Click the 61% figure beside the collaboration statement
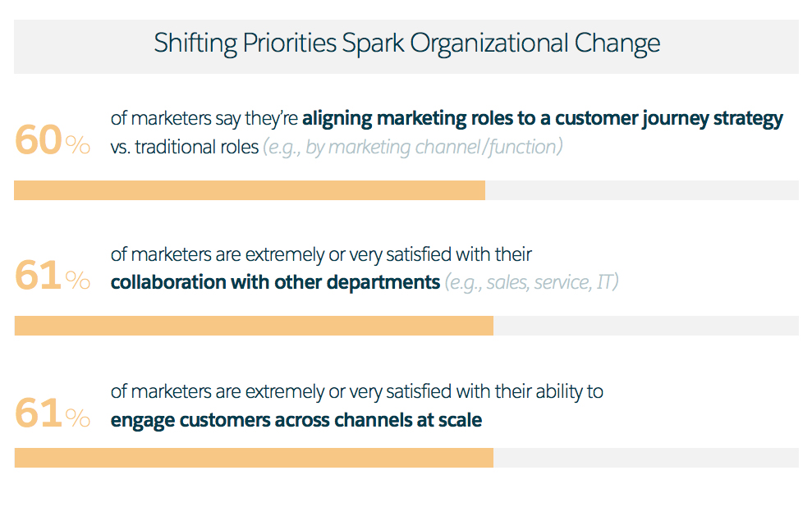Viewport: 812px width, 507px height. [53, 276]
